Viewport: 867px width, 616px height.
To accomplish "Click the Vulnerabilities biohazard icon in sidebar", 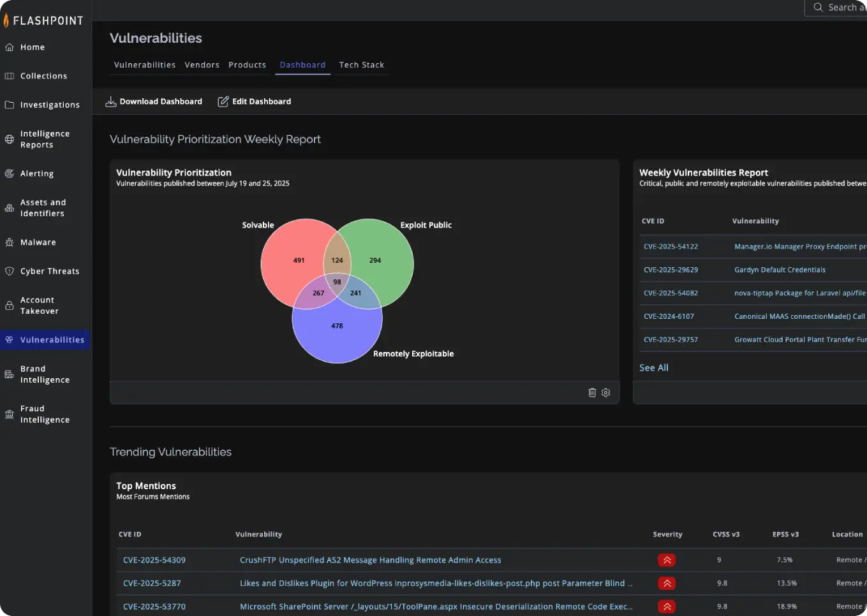I will [10, 340].
